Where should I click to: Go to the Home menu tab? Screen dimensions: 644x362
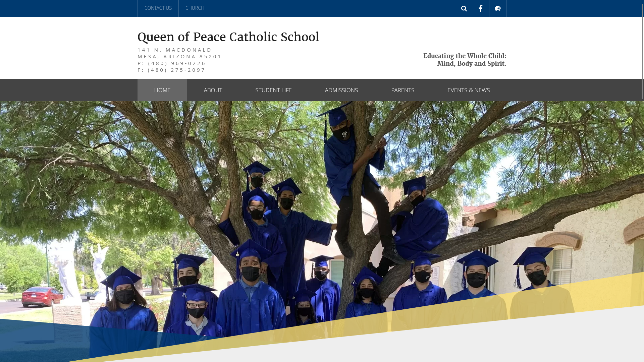pyautogui.click(x=162, y=90)
